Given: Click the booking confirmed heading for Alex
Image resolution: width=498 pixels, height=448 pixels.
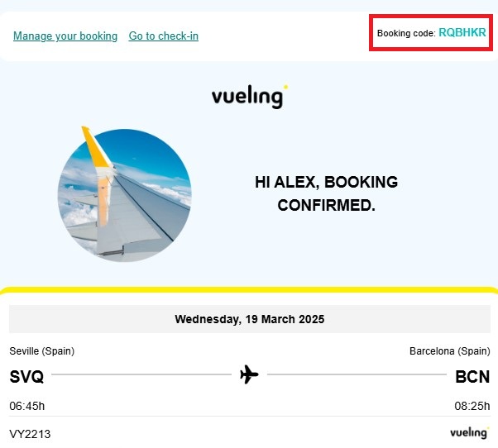Looking at the screenshot, I should (x=326, y=193).
